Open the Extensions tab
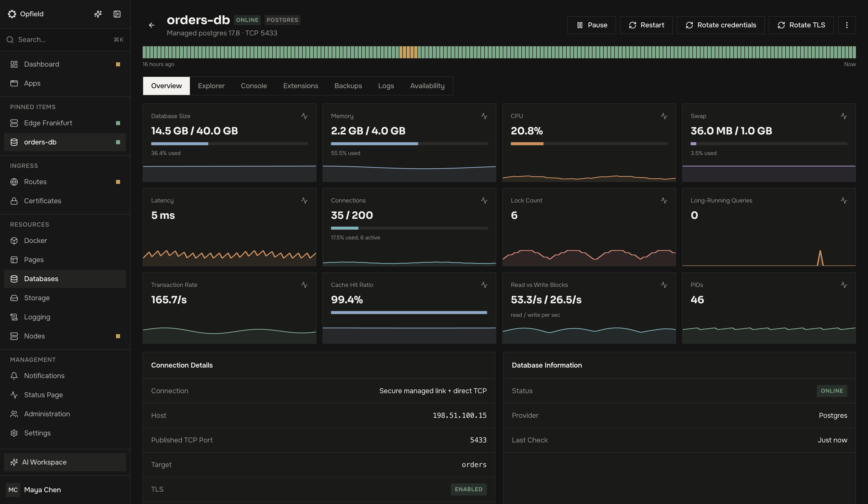868x504 pixels. tap(300, 86)
